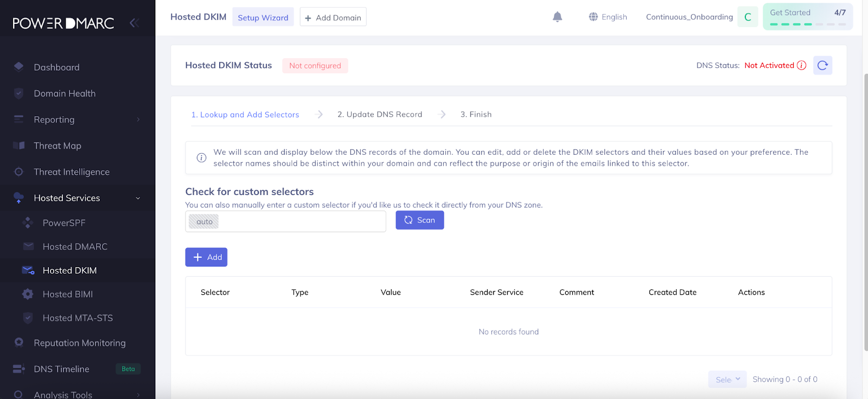Click the Threat Intelligence icon

[x=19, y=172]
